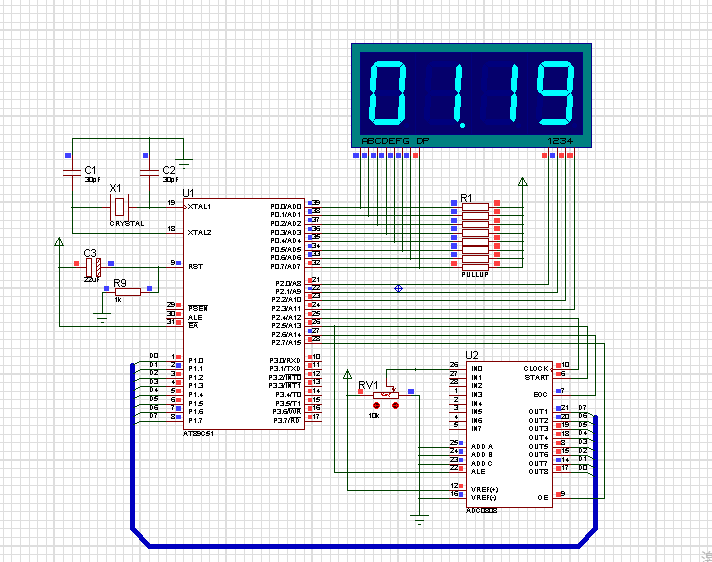Click the P2.0/A8 pin label
The image size is (712, 562).
(288, 284)
